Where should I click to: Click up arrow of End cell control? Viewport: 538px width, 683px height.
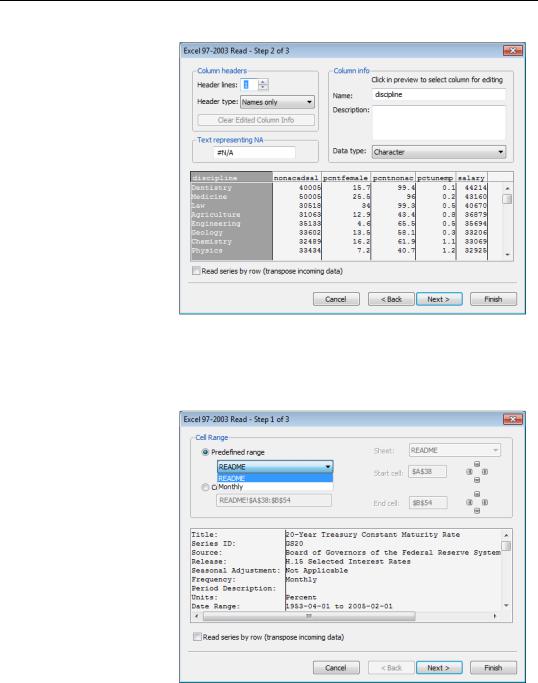[x=477, y=494]
